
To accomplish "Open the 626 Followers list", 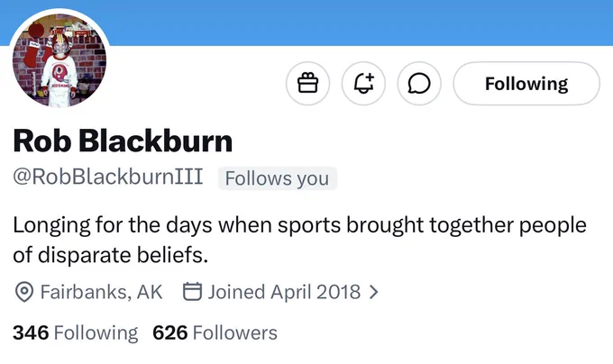I will click(x=215, y=332).
